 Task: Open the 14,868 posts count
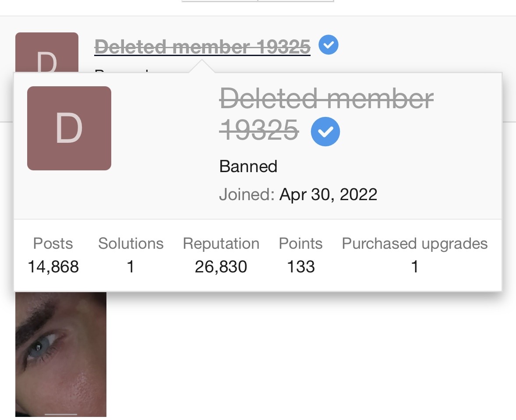click(53, 266)
